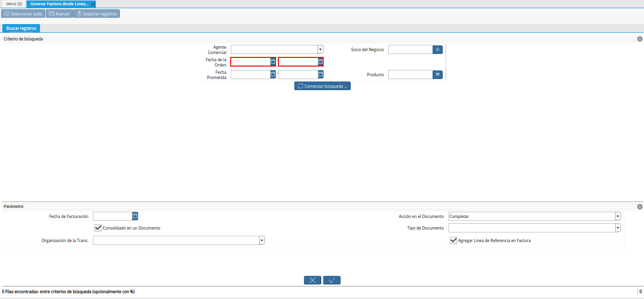
Task: Collapse Criterio de búsqueda section
Action: point(640,39)
